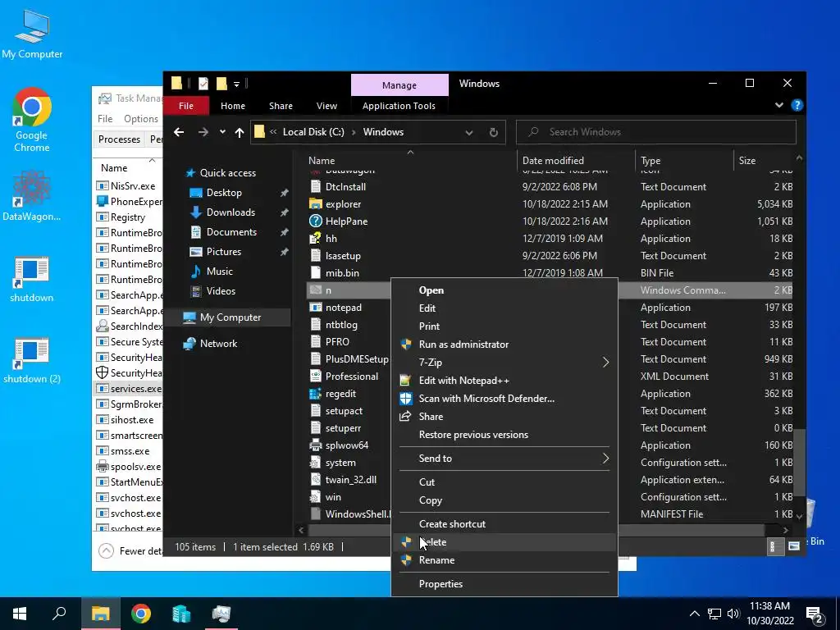The image size is (840, 630).
Task: Go up one folder level arrow
Action: coord(240,132)
